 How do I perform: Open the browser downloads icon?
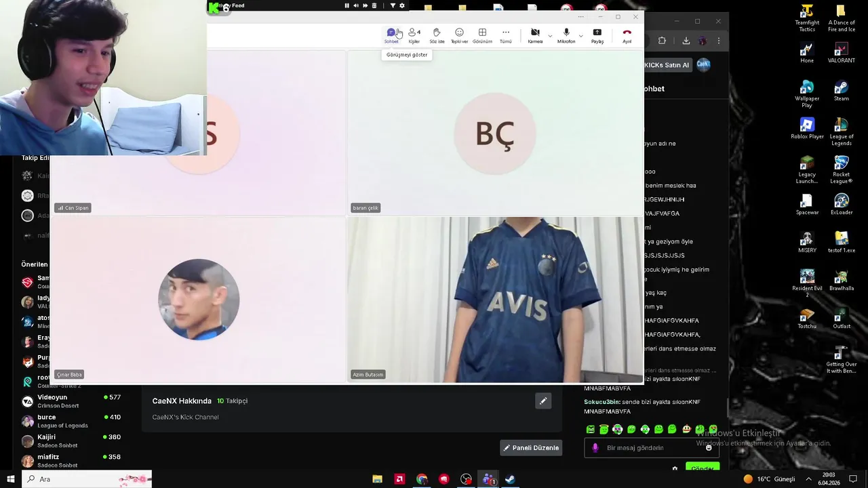(686, 41)
